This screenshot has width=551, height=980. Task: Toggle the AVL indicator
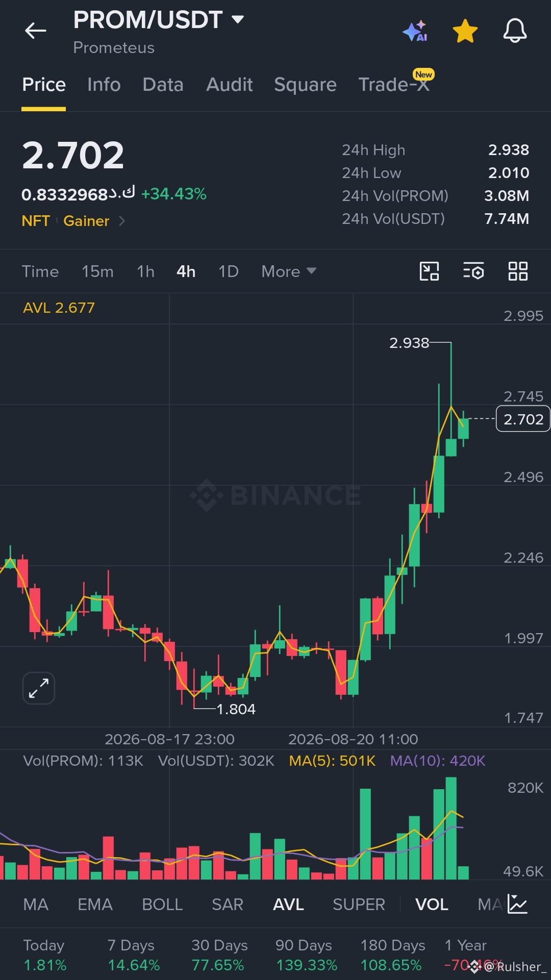coord(288,904)
